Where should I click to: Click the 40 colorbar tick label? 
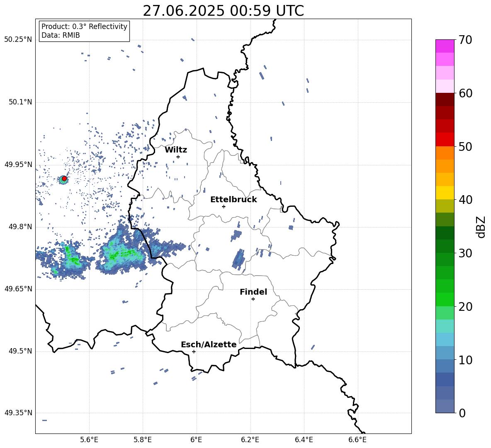(466, 200)
